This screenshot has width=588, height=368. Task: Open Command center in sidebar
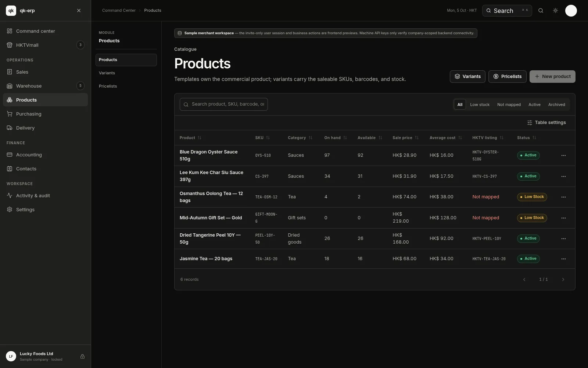pyautogui.click(x=45, y=31)
